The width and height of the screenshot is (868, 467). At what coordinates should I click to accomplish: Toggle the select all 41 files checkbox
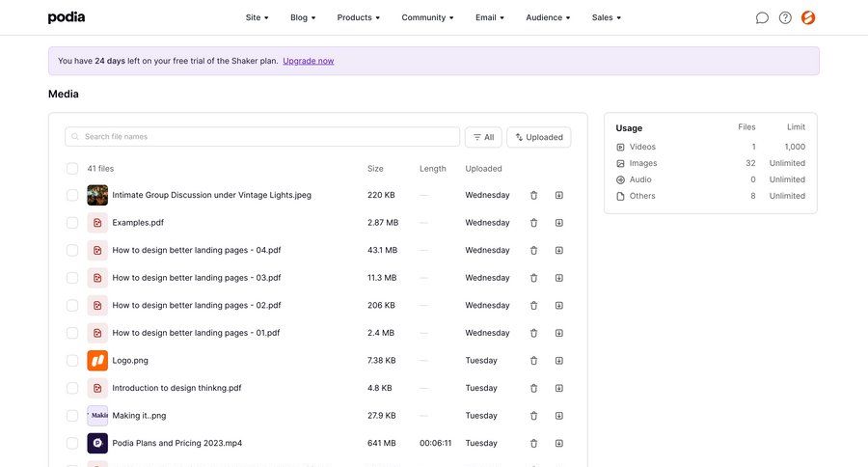pyautogui.click(x=72, y=169)
